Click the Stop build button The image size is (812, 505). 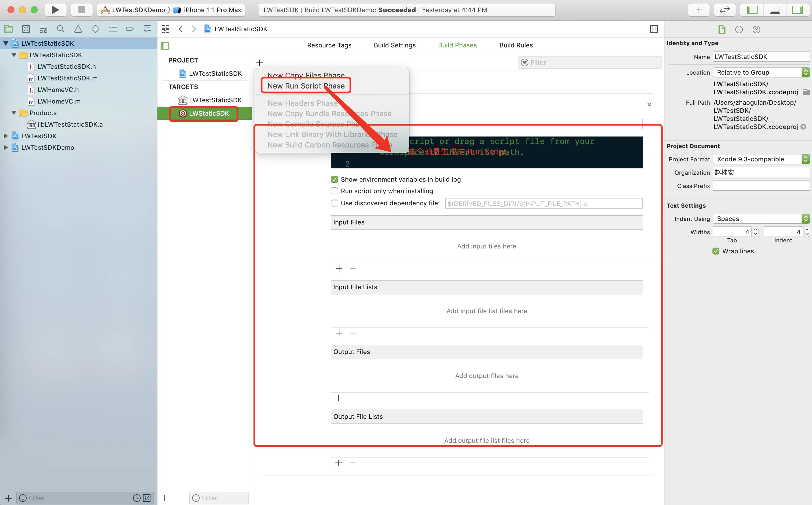point(82,10)
